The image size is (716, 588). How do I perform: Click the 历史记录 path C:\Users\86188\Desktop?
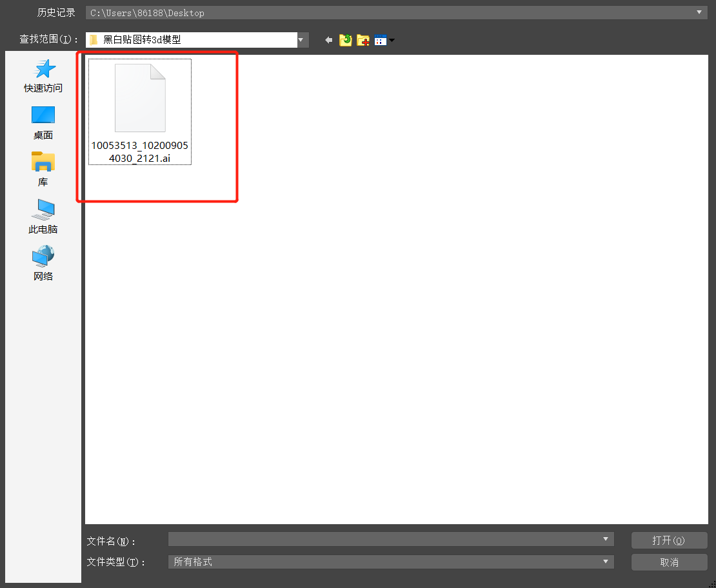[387, 13]
